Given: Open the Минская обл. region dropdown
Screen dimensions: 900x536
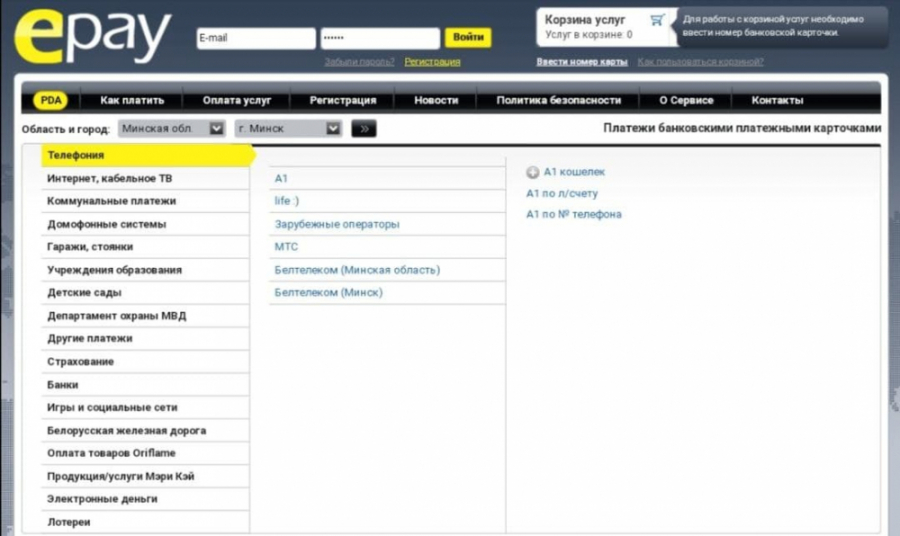Looking at the screenshot, I should point(171,129).
